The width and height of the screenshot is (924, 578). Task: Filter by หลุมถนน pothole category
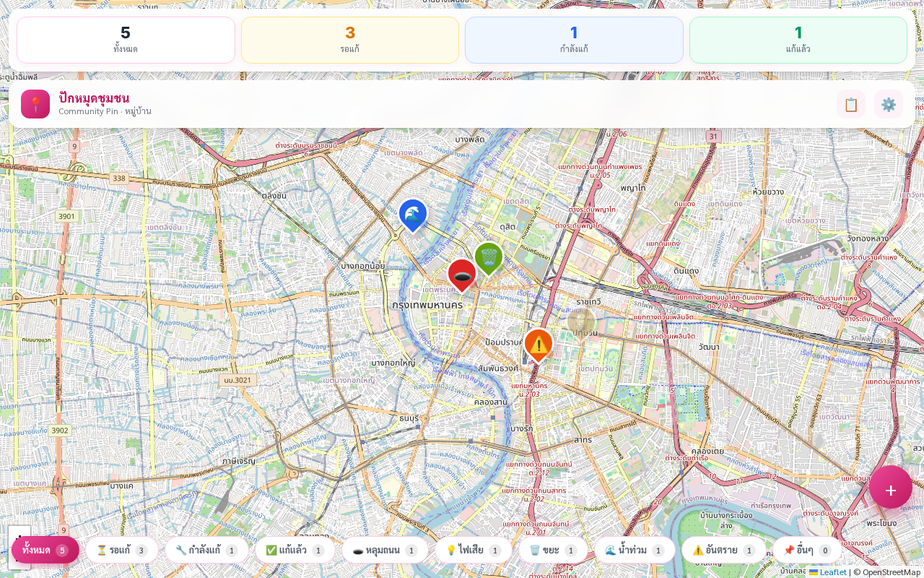pos(385,550)
